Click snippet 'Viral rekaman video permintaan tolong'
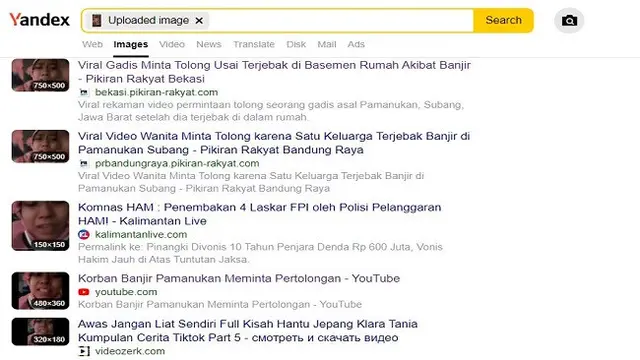 [271, 111]
